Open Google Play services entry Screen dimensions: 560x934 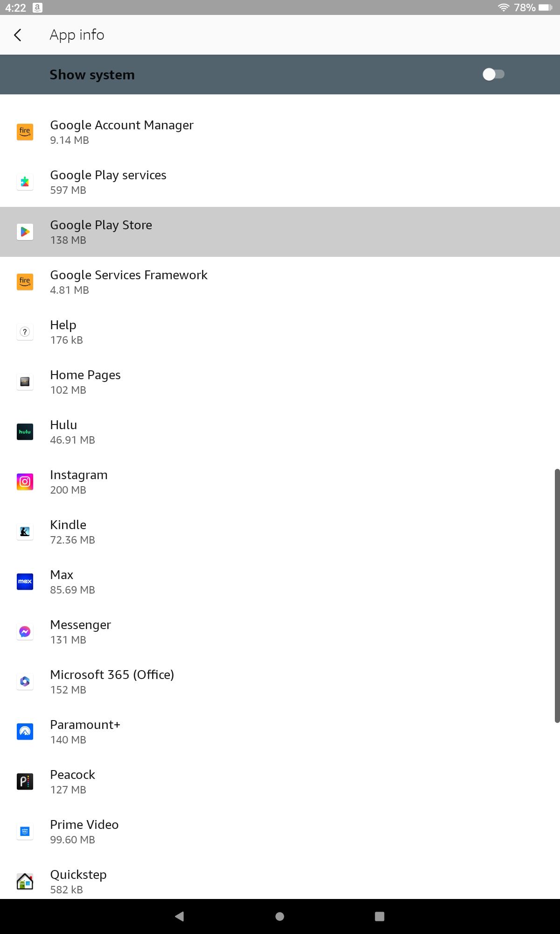[x=280, y=182]
